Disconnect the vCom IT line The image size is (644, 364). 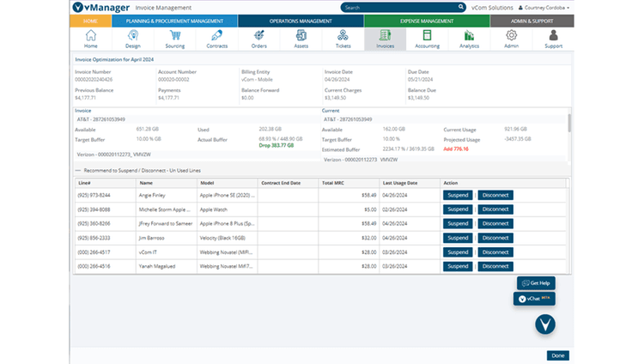(495, 252)
